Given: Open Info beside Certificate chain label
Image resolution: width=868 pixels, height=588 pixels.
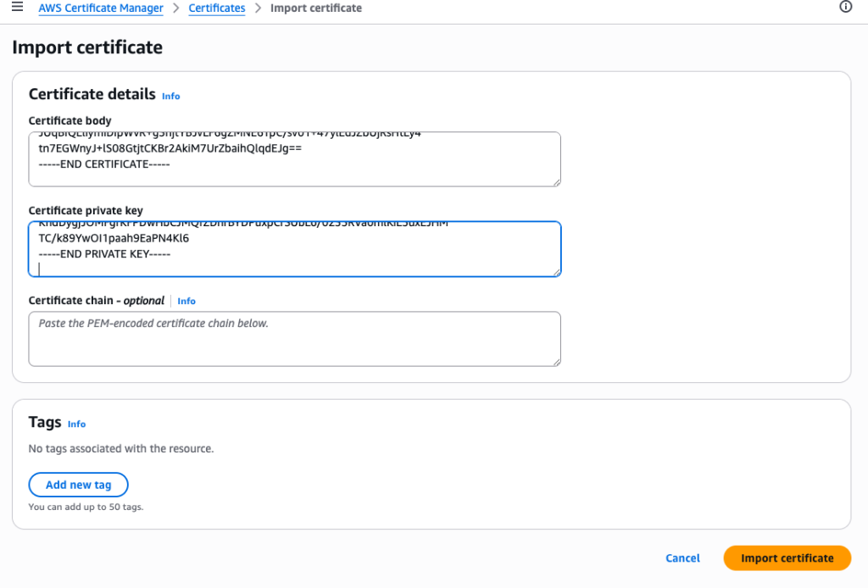Looking at the screenshot, I should coord(186,301).
